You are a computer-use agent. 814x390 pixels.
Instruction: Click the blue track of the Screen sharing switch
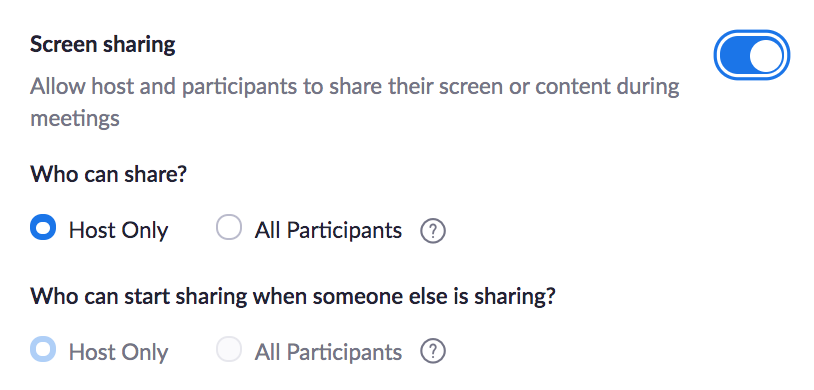(x=734, y=56)
